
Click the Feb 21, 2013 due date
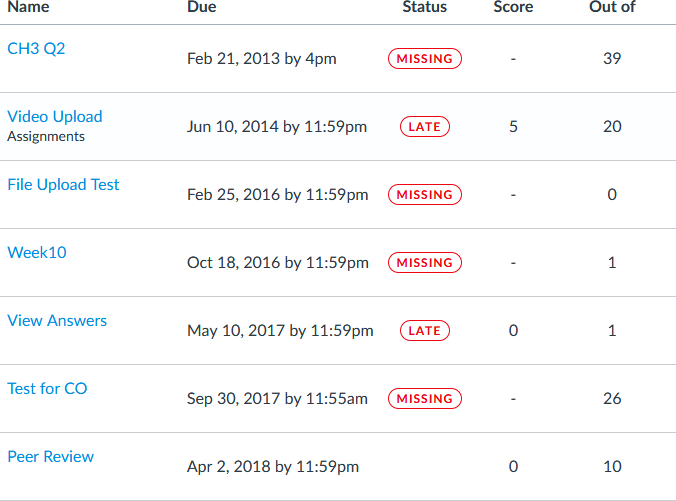click(x=262, y=59)
